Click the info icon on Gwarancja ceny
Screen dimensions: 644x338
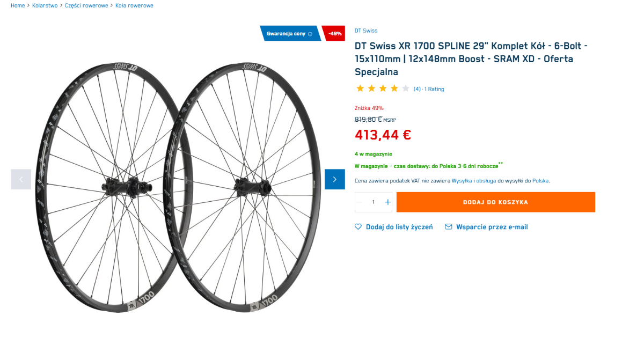[x=310, y=34]
